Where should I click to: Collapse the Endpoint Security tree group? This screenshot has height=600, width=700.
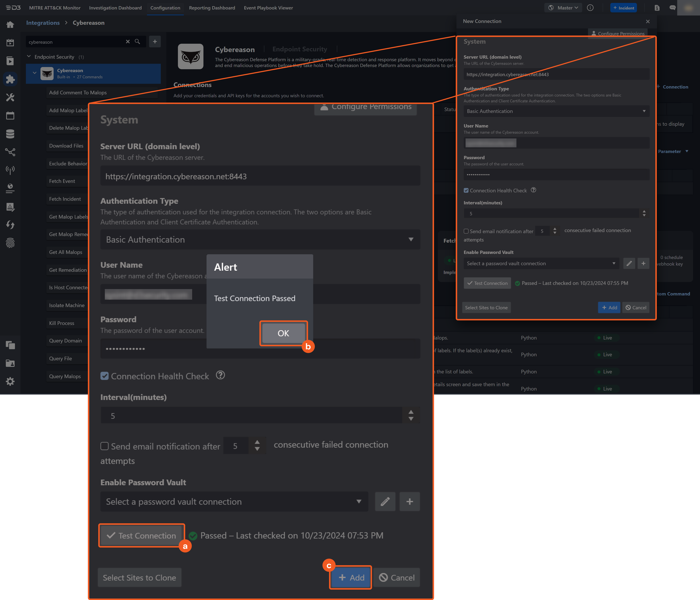coord(29,56)
